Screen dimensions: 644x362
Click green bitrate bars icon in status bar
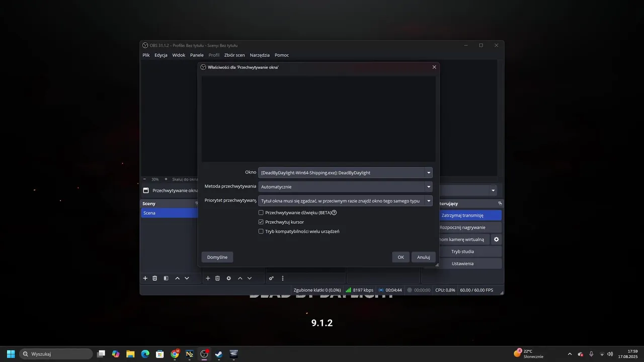click(348, 290)
